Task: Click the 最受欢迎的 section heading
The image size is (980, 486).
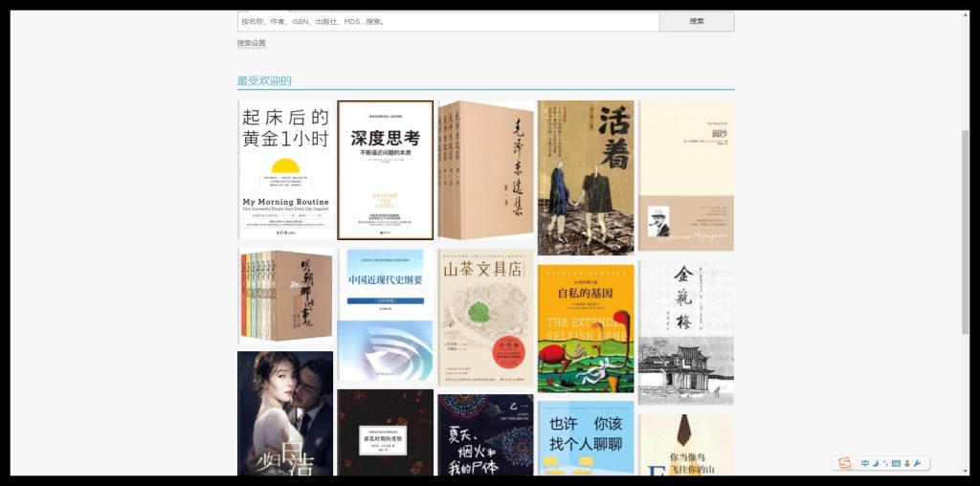Action: 264,80
